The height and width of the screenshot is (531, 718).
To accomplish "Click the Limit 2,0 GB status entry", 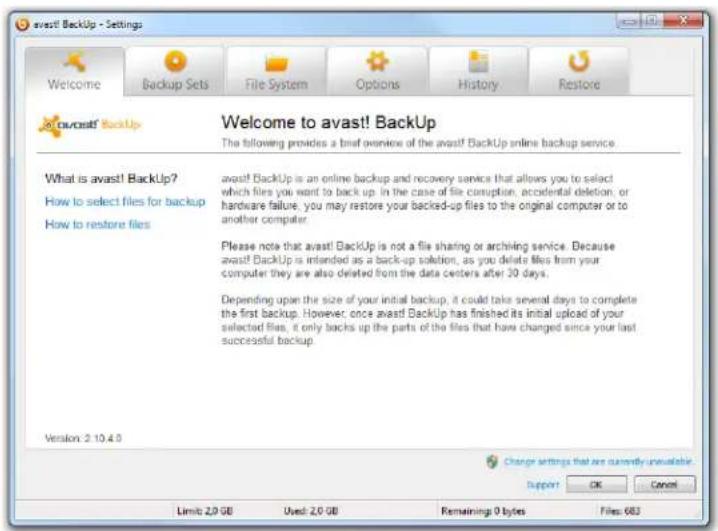I will [205, 511].
